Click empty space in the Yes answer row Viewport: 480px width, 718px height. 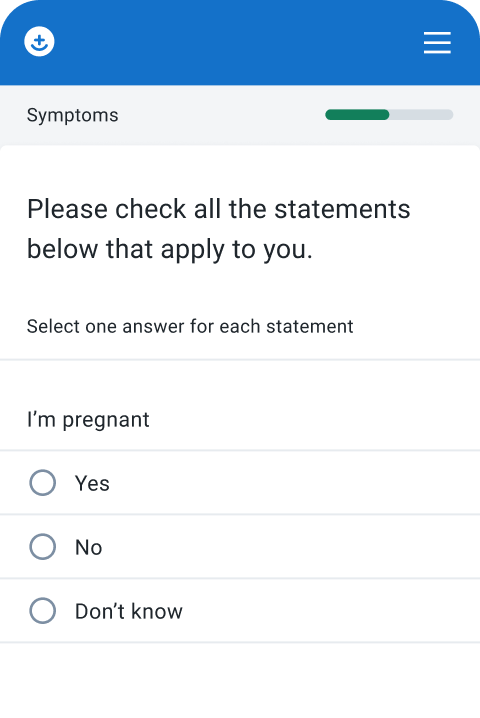coord(293,483)
